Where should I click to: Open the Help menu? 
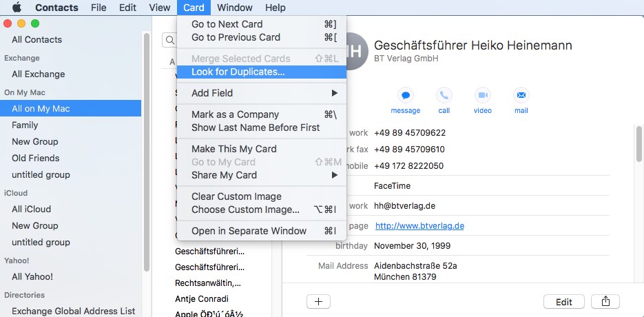pyautogui.click(x=276, y=8)
